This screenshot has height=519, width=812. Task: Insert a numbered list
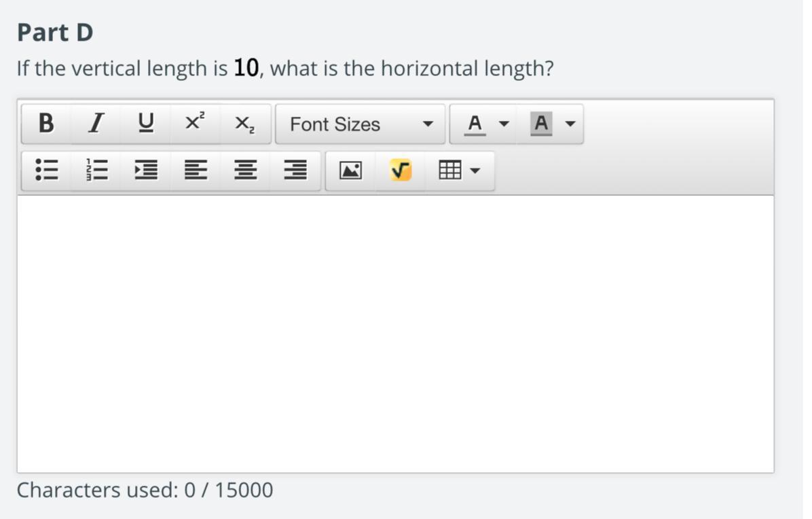pyautogui.click(x=96, y=171)
